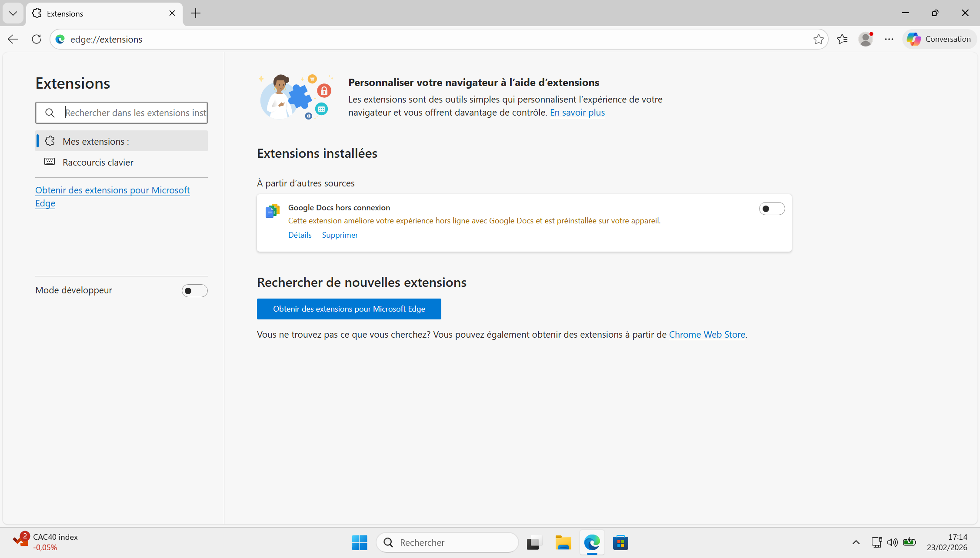Screen dimensions: 980x558
Task: Restore down the Edge window
Action: pos(935,13)
